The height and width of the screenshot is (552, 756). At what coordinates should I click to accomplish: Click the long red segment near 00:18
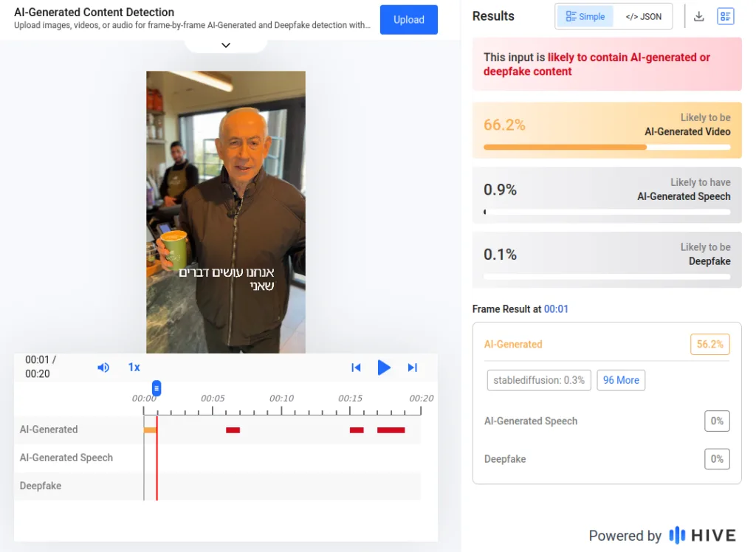tap(391, 429)
